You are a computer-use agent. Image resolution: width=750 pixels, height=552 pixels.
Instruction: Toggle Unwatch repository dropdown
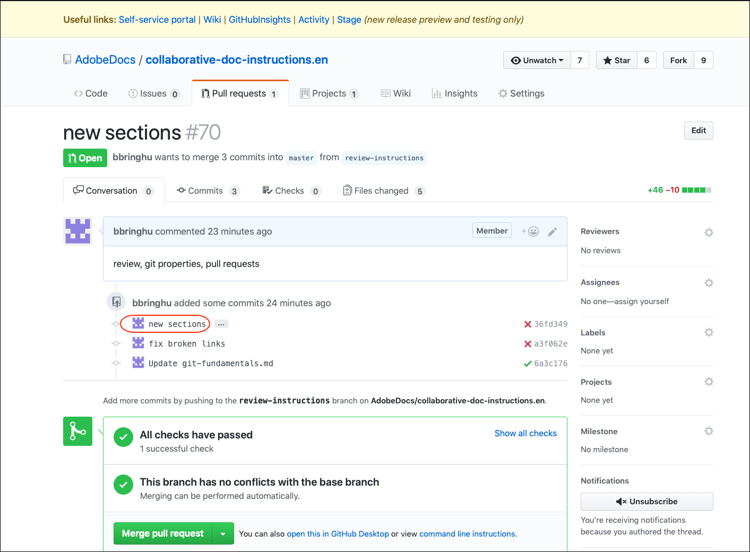[x=537, y=60]
